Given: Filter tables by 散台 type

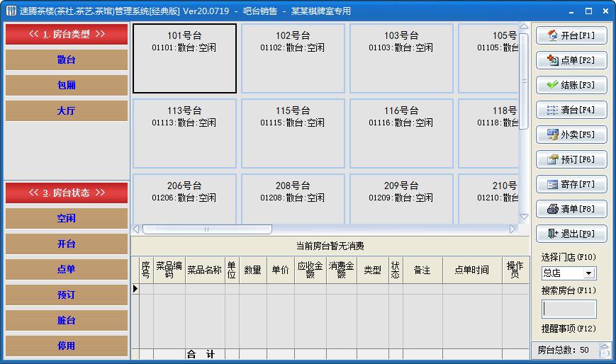Looking at the screenshot, I should pyautogui.click(x=67, y=60).
